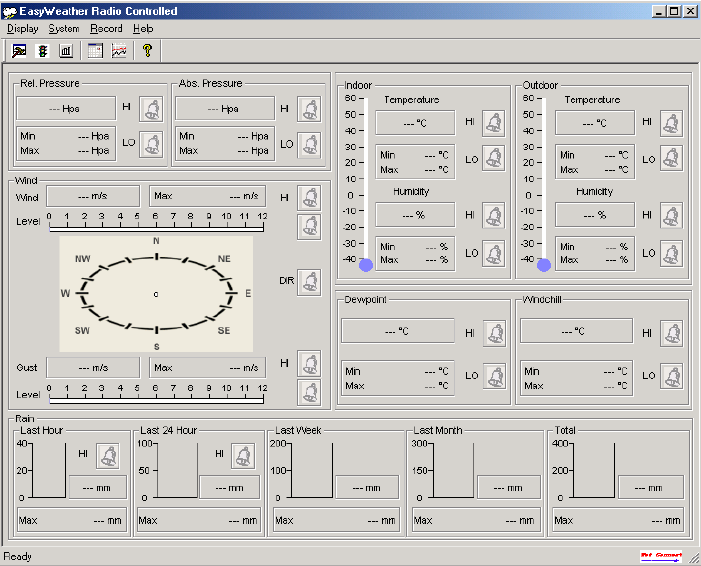This screenshot has width=701, height=566.
Task: Click the windchill °C value field
Action: pyautogui.click(x=576, y=331)
